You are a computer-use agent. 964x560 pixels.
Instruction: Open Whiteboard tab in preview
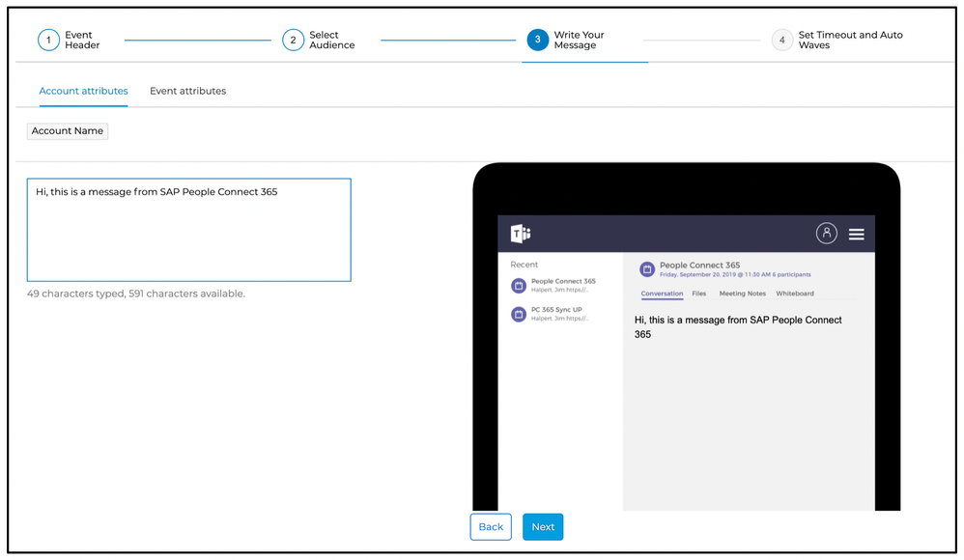794,294
